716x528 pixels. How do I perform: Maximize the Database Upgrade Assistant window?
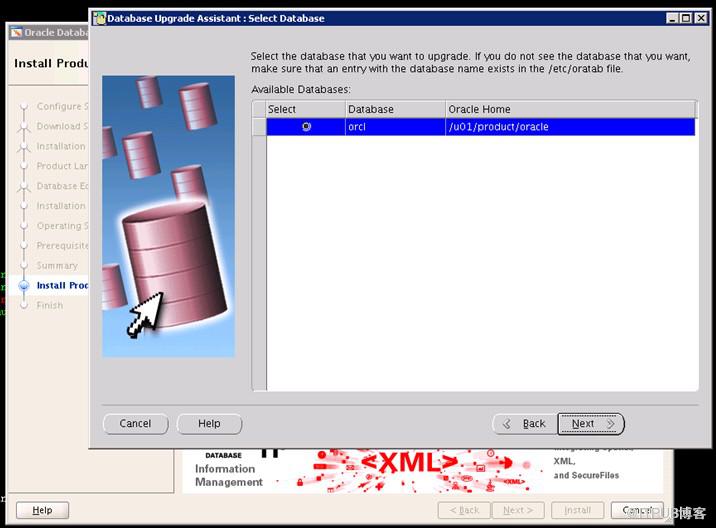point(686,18)
